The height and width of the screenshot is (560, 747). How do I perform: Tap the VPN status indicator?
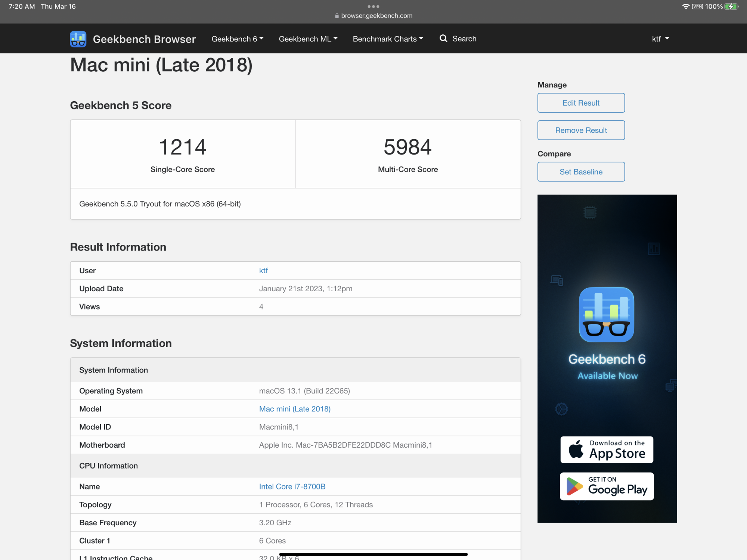(x=697, y=6)
